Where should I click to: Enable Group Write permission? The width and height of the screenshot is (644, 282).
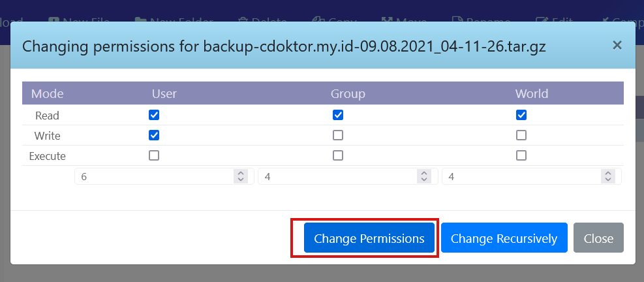(338, 136)
